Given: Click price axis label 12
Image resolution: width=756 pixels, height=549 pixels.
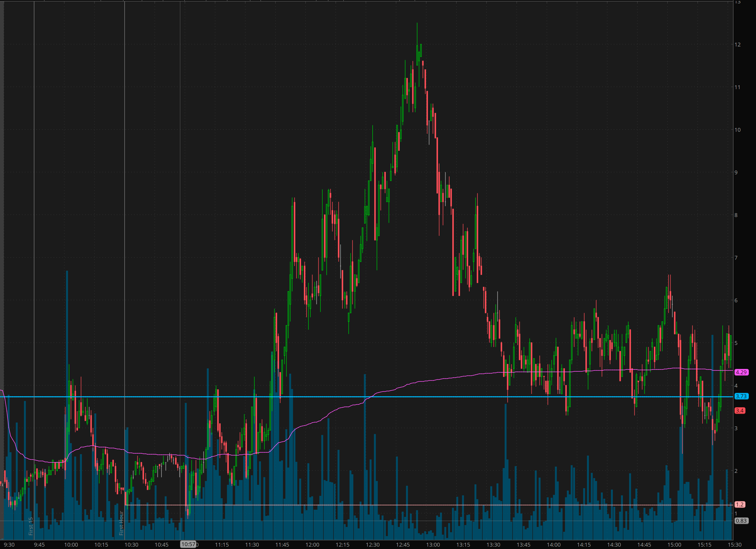Looking at the screenshot, I should tap(738, 45).
